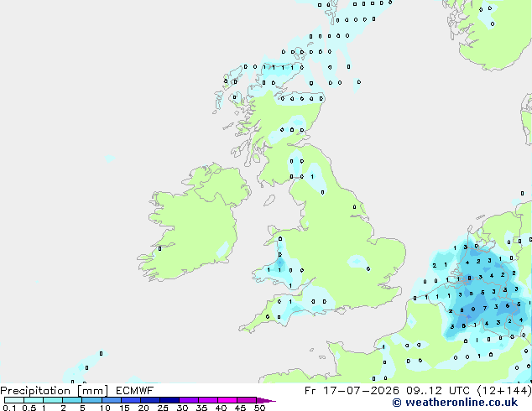Click the 25–30 mm dark blue swatch
Screen dimensions: 532x411
coord(169,400)
